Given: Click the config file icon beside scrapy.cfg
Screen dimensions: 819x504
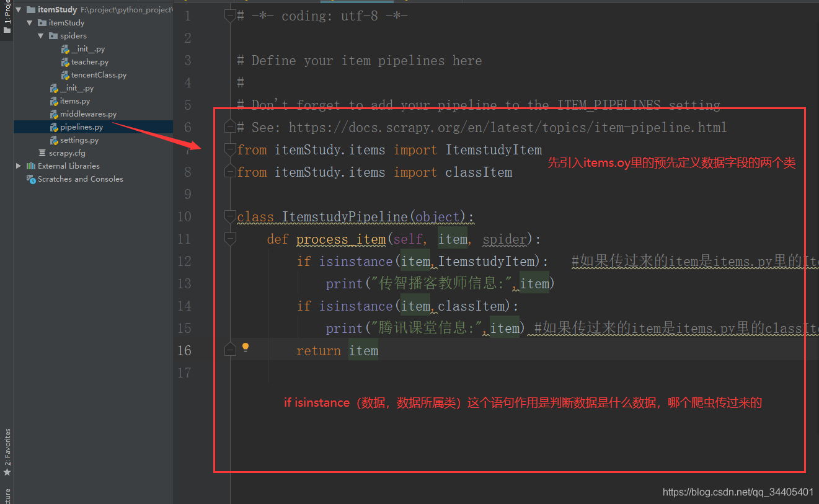Looking at the screenshot, I should click(42, 153).
